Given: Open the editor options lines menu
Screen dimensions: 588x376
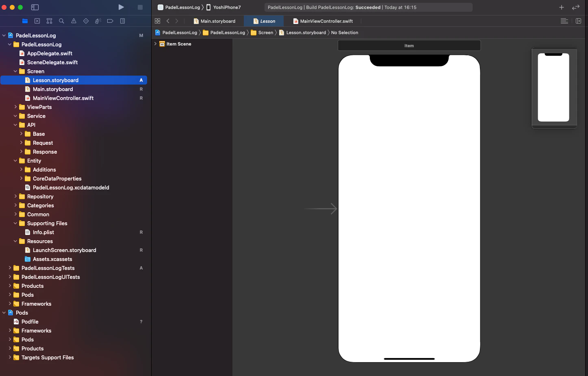Looking at the screenshot, I should pos(564,21).
